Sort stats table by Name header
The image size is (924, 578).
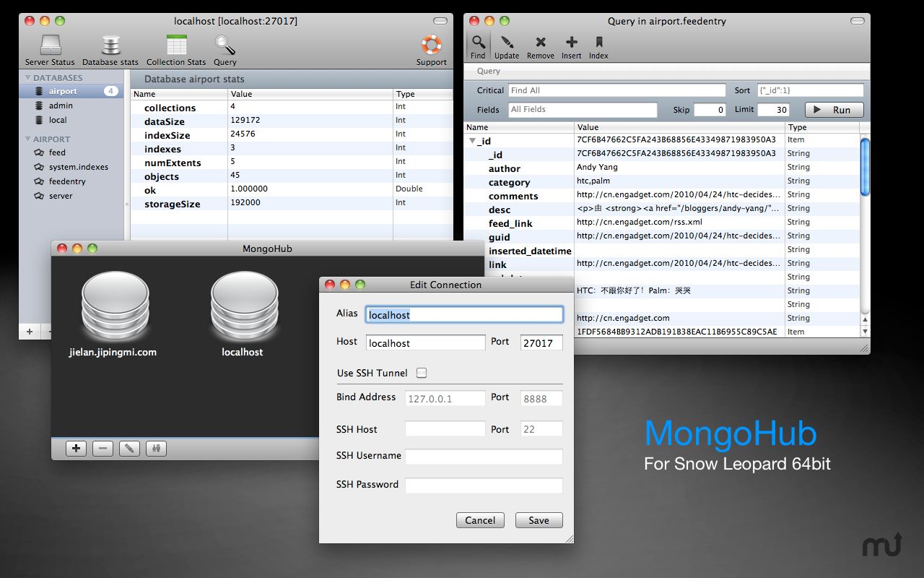tap(179, 94)
